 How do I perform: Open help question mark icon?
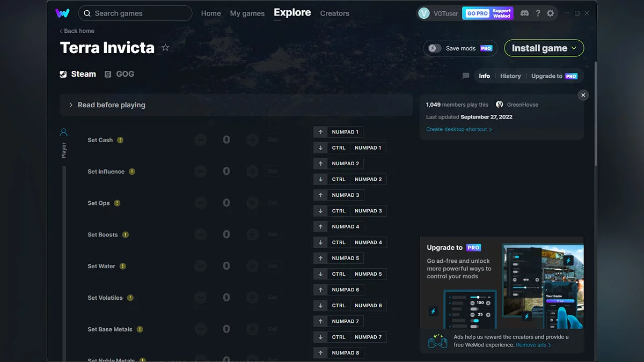pos(538,13)
